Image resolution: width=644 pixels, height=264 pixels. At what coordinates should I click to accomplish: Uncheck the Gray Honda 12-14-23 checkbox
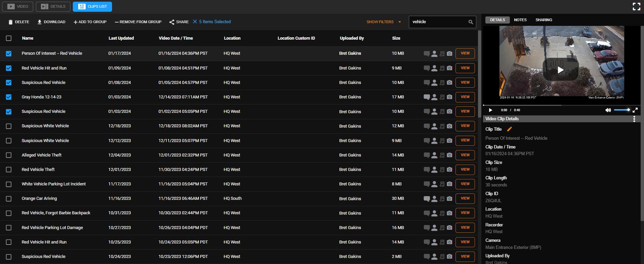click(9, 97)
